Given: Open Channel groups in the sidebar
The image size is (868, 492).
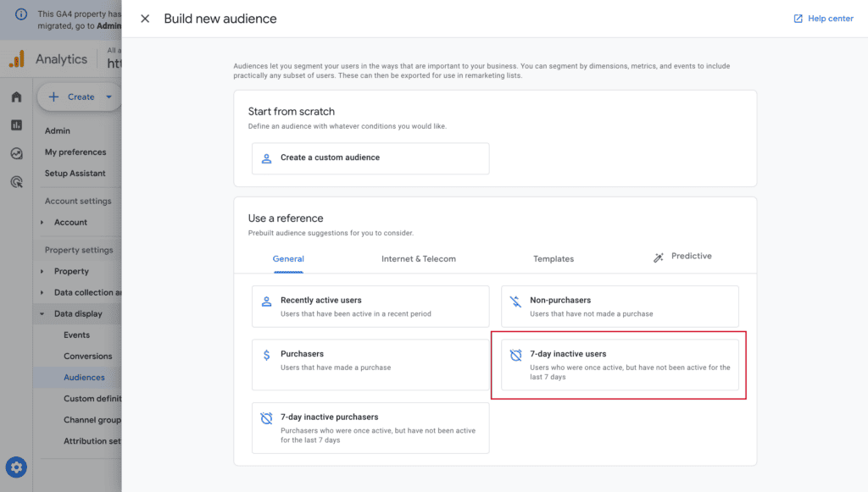Looking at the screenshot, I should (92, 420).
